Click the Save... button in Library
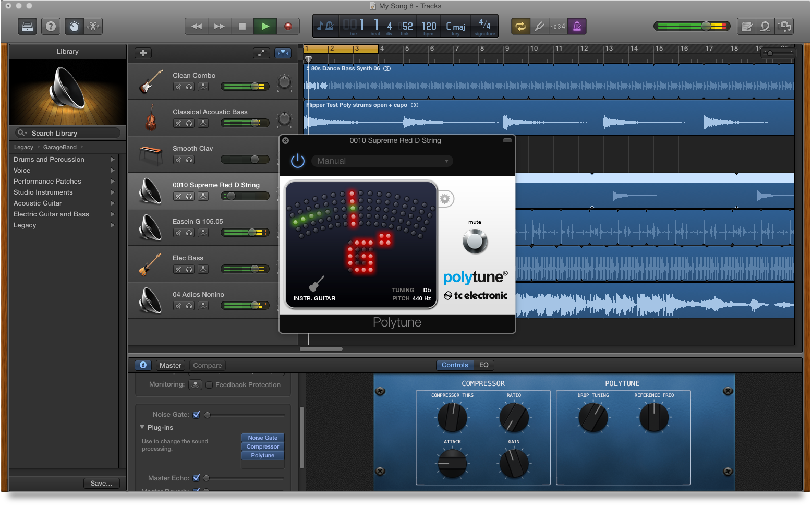This screenshot has width=812, height=507. pos(101,484)
